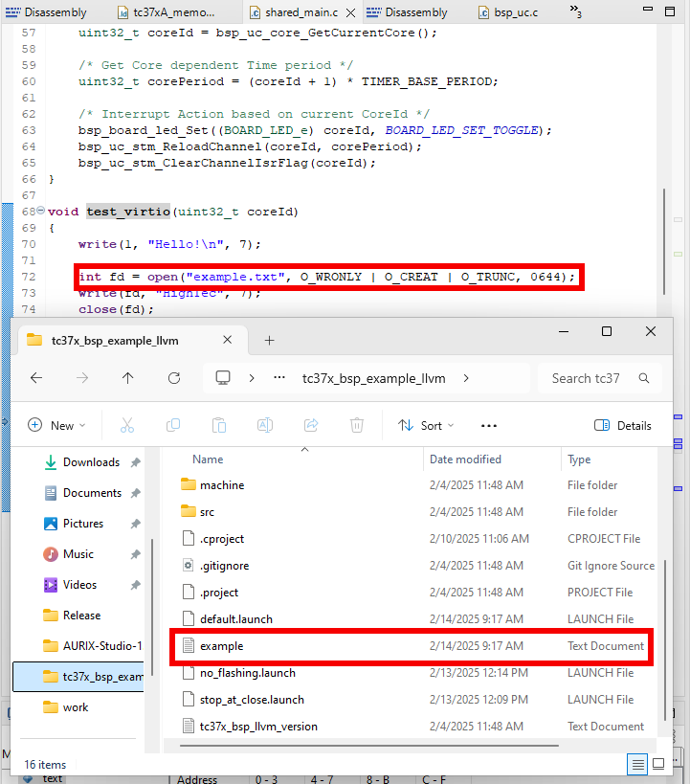Viewport: 690px width, 784px height.
Task: Toggle the Details pane button
Action: (623, 425)
